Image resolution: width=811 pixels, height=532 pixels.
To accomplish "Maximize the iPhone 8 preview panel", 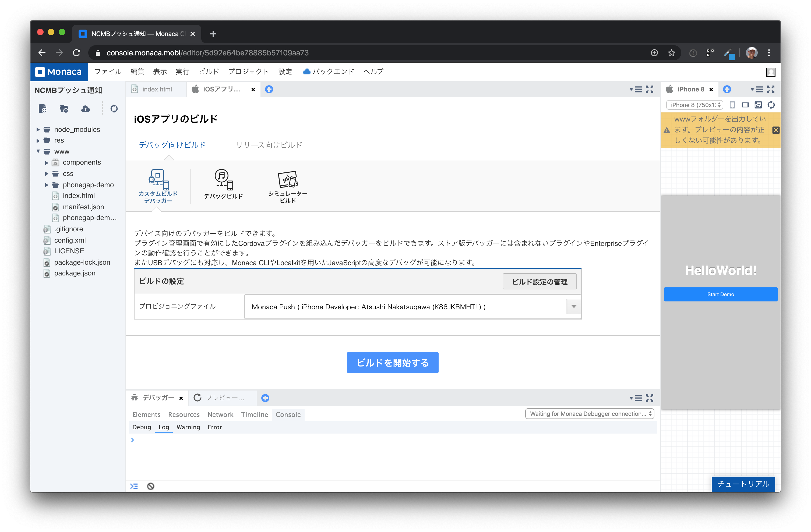I will (x=770, y=89).
